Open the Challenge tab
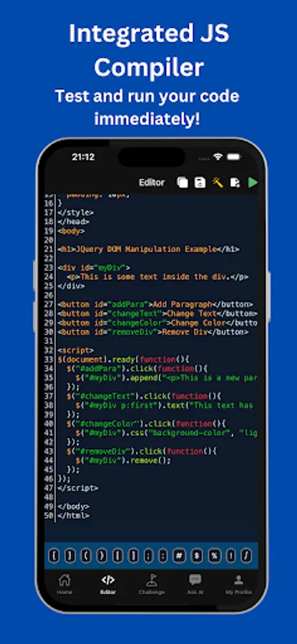 [x=152, y=585]
